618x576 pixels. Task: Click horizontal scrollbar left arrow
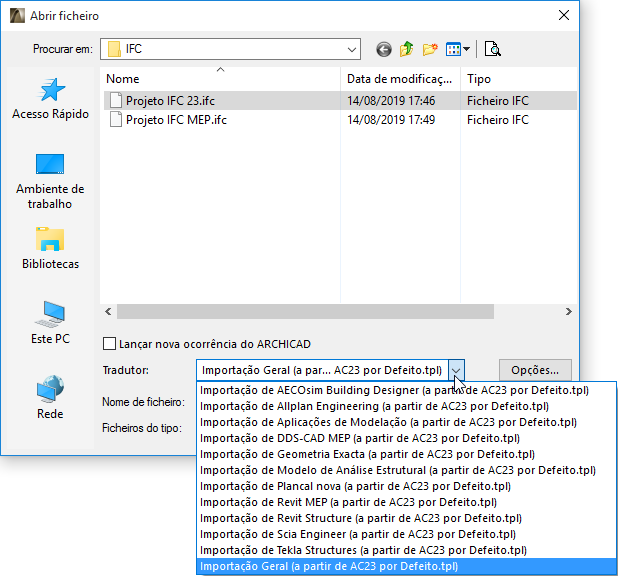pyautogui.click(x=108, y=311)
